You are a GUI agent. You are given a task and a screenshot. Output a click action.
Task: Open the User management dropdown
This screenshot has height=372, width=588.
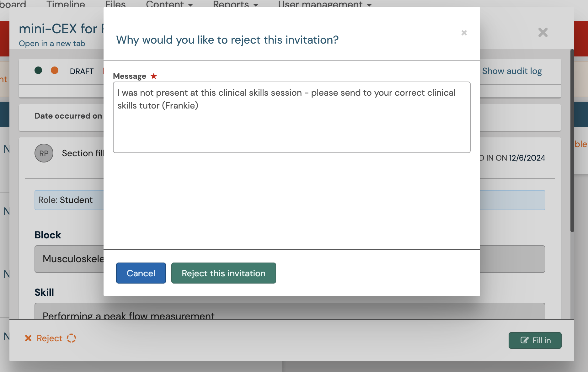pos(325,4)
